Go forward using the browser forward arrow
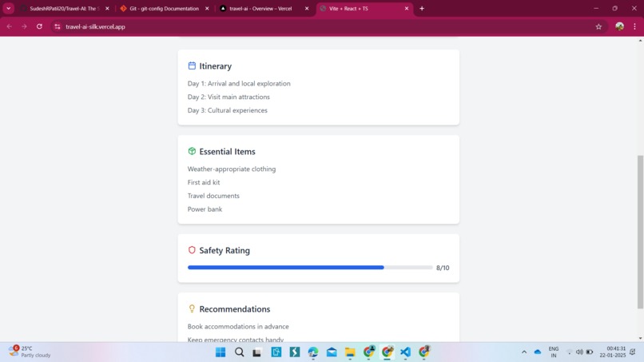644x362 pixels. coord(24,26)
